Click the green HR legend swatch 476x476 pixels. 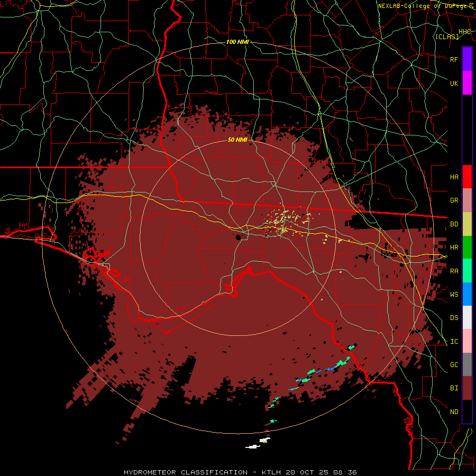point(467,248)
